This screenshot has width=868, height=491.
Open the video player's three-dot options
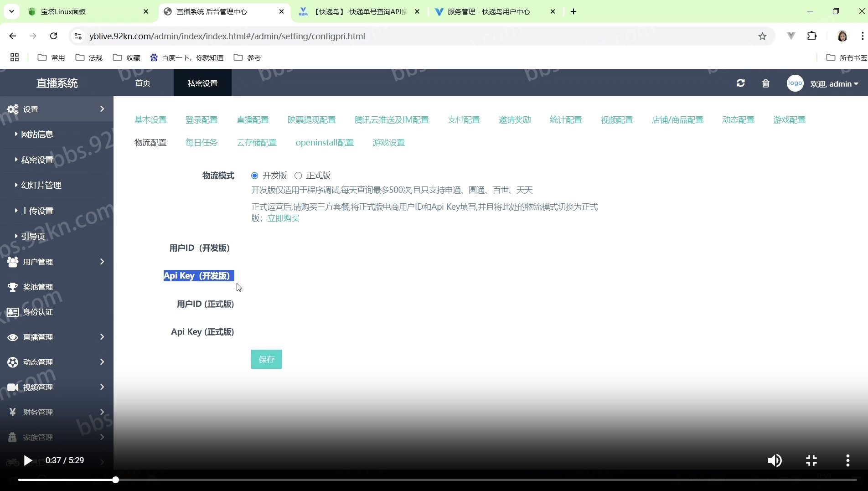tap(848, 460)
